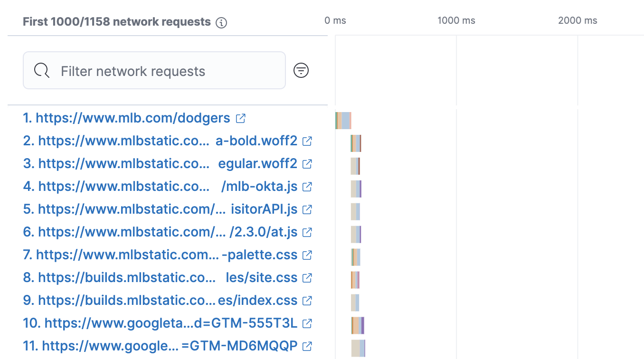Select request 8 les/site.css
The image size is (644, 359).
pos(160,278)
